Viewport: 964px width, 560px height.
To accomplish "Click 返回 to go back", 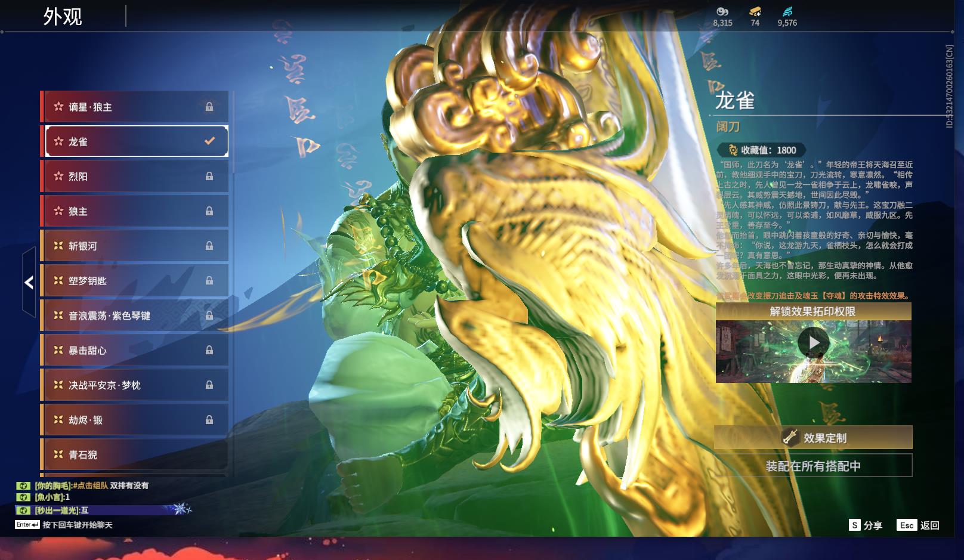I will point(920,525).
